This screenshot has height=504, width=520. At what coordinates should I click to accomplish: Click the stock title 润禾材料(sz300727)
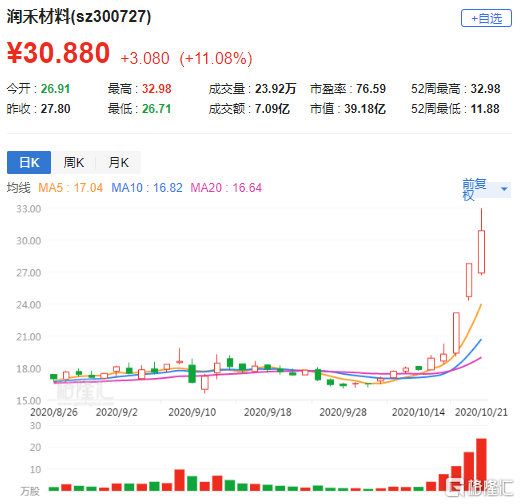point(79,16)
